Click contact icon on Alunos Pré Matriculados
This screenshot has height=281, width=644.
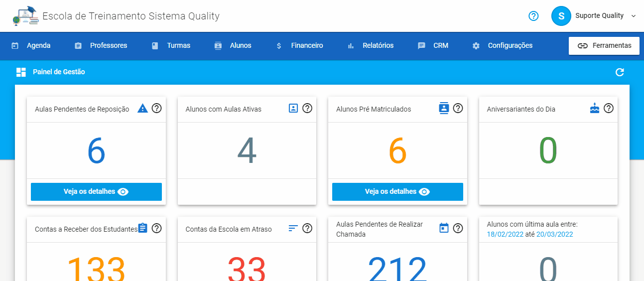pos(444,108)
